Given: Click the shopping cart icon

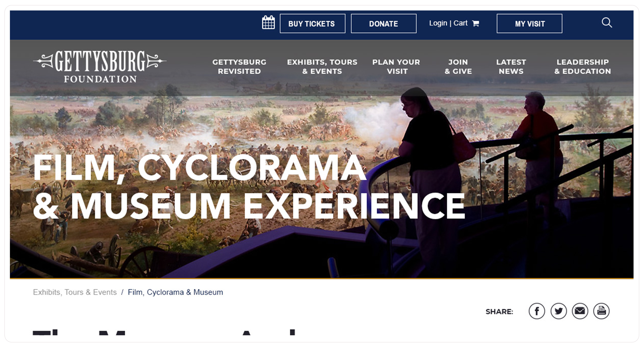Looking at the screenshot, I should tap(476, 23).
